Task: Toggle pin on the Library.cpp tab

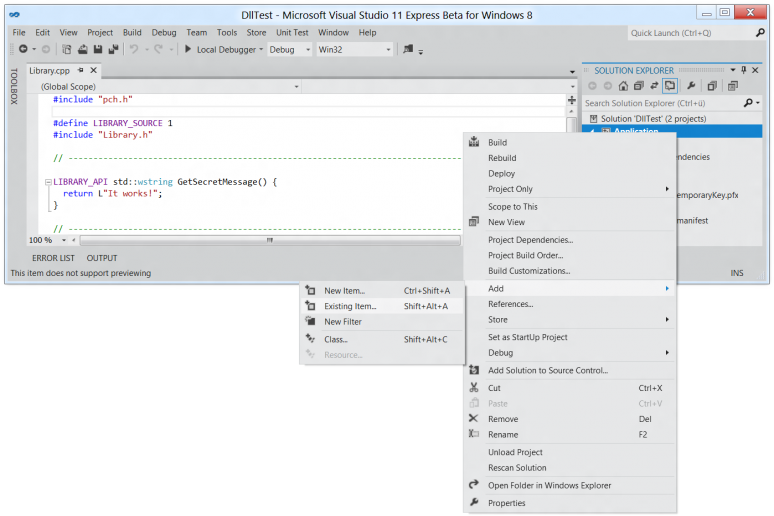Action: [80, 70]
